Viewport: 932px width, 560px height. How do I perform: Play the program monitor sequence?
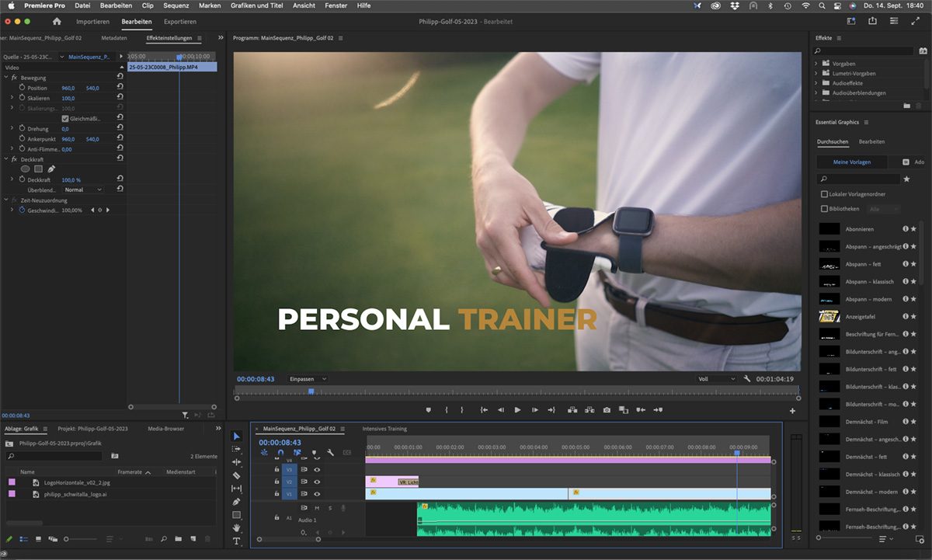tap(517, 410)
